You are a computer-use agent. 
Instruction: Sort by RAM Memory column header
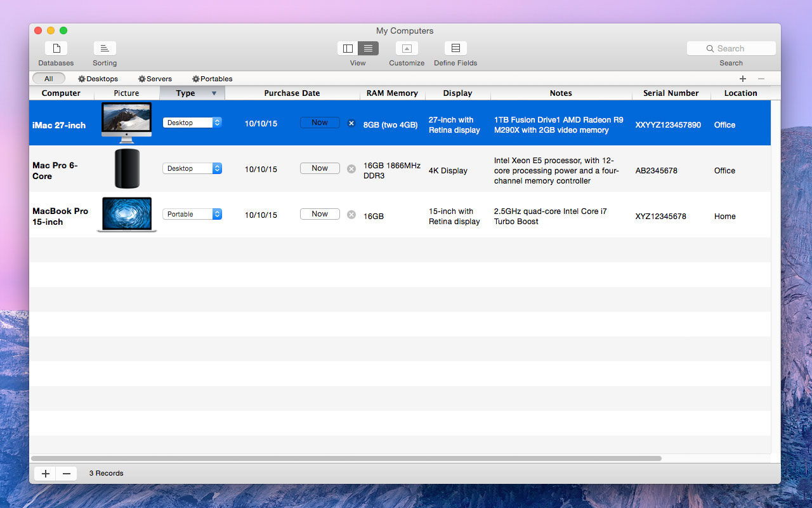coord(392,93)
